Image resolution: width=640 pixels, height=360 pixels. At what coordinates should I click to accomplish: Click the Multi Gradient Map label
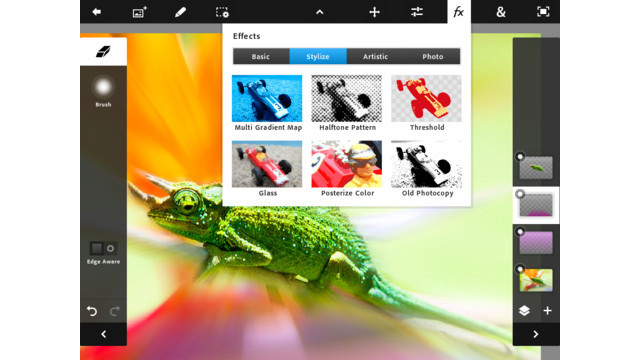click(x=268, y=127)
